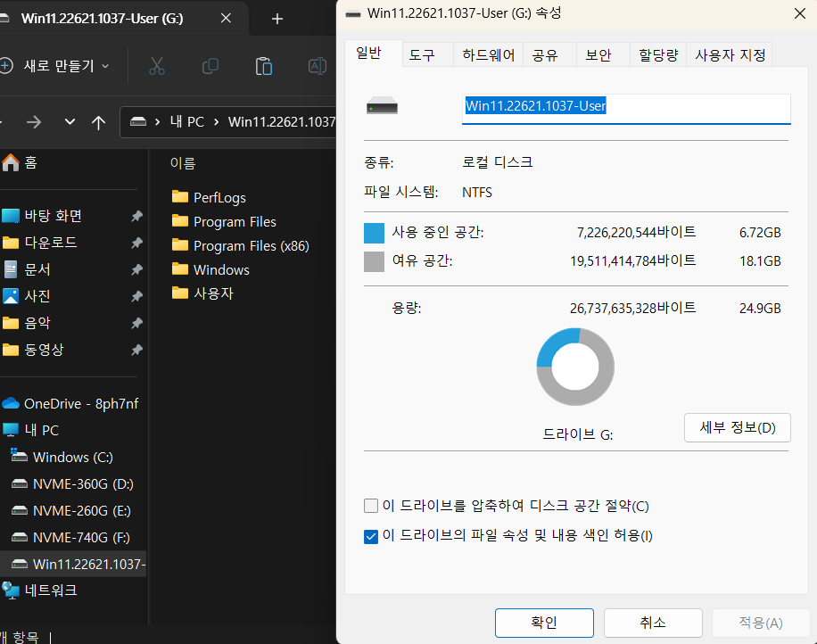The width and height of the screenshot is (817, 644).
Task: Unpin Desktop (바탕 화면) using its pin icon
Action: [136, 216]
